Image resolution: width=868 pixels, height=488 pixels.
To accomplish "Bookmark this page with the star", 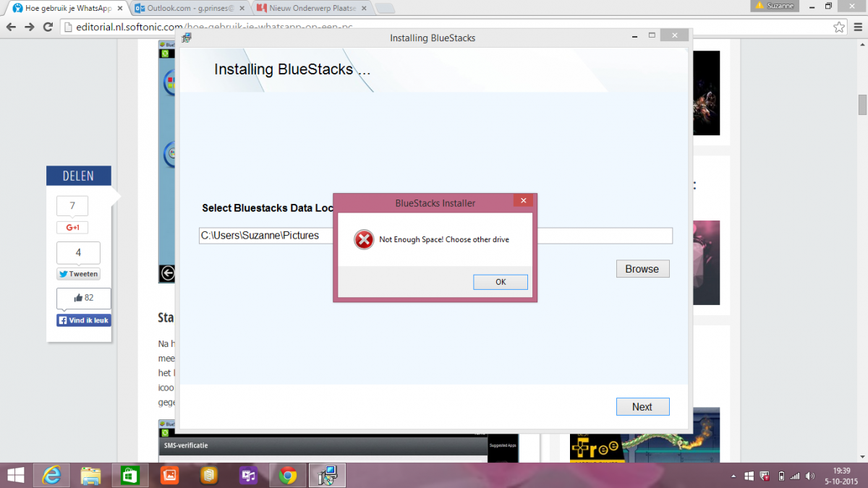I will [839, 27].
